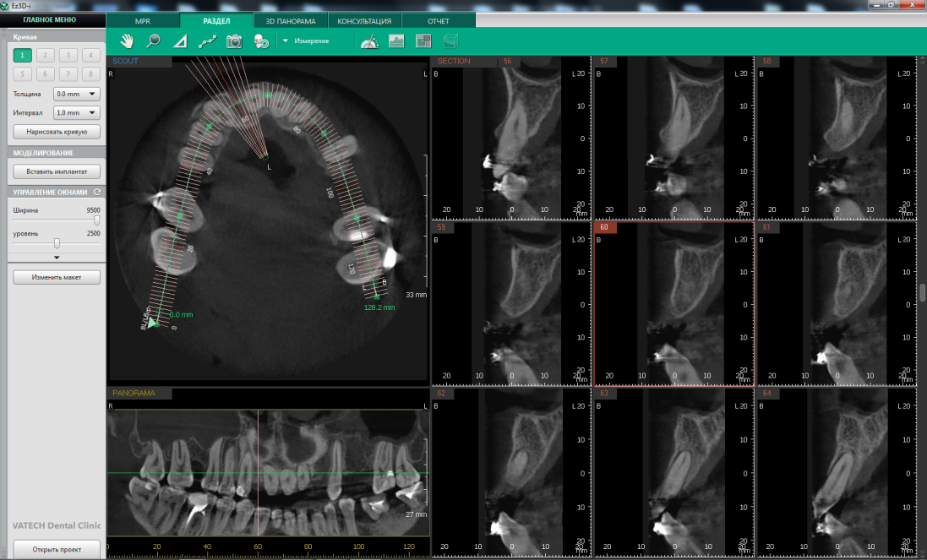Viewport: 927px width, 560px height.
Task: Click the camera capture icon
Action: click(234, 41)
